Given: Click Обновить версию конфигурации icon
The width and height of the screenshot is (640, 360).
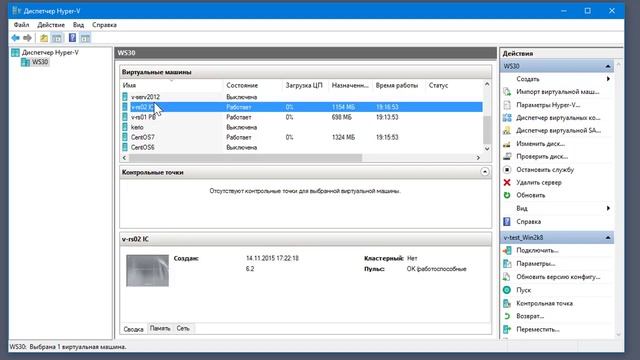Looking at the screenshot, I should click(507, 277).
